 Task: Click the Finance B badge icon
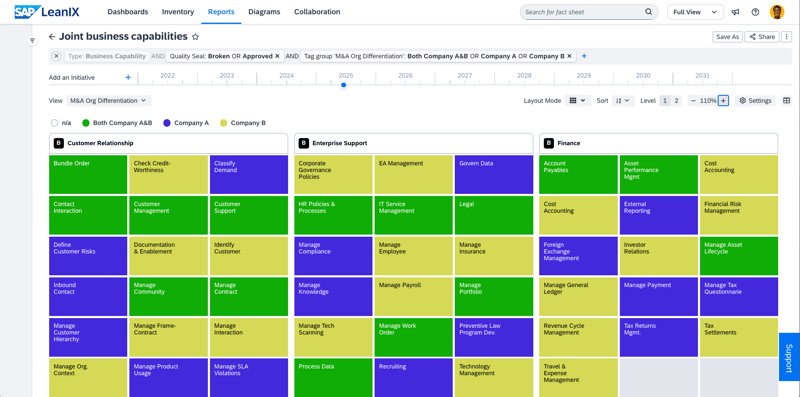pyautogui.click(x=548, y=143)
